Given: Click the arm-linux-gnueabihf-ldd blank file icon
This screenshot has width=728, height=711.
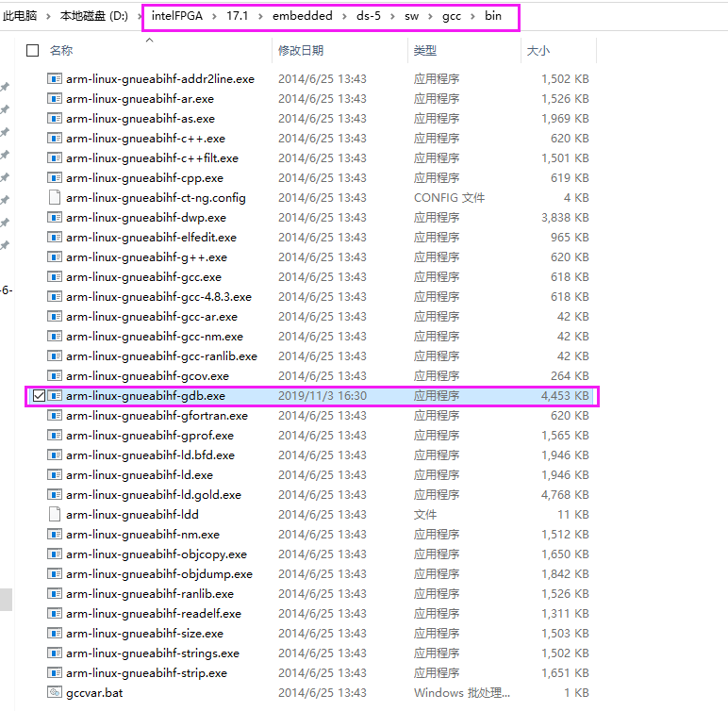Looking at the screenshot, I should pos(55,515).
